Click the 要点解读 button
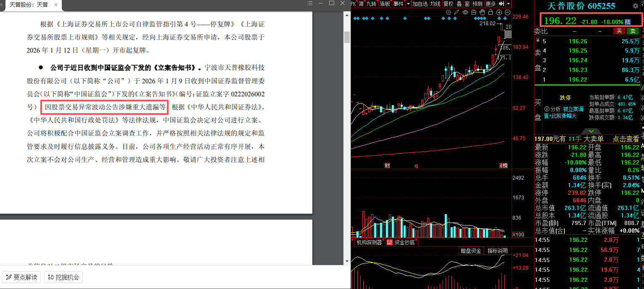The image size is (644, 289). point(21,277)
